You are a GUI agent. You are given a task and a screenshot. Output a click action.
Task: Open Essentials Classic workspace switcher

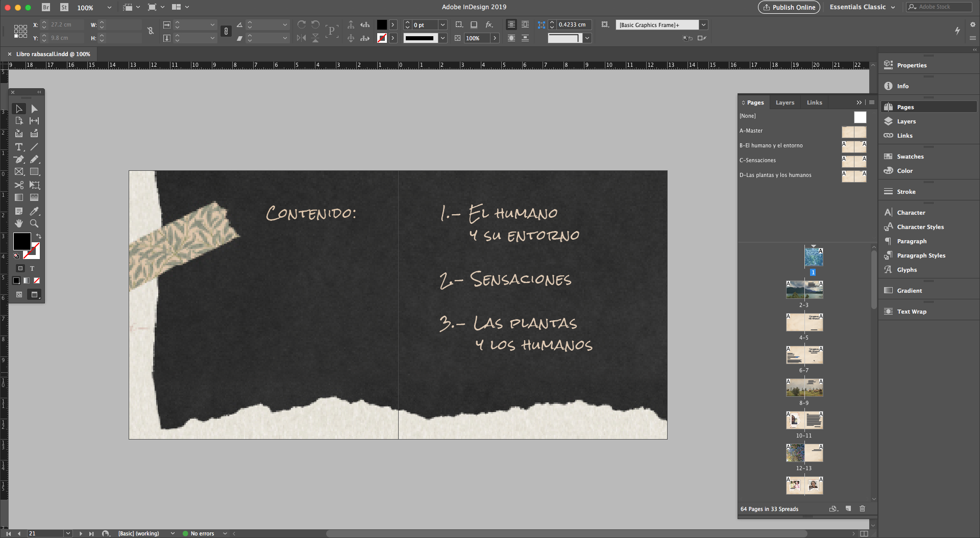click(862, 7)
